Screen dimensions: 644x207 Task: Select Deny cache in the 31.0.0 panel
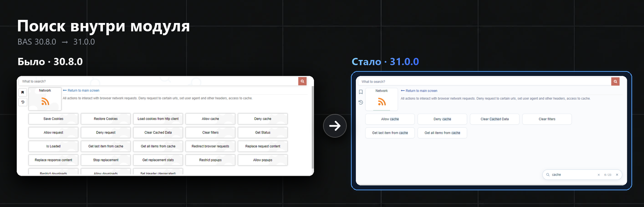click(x=442, y=119)
